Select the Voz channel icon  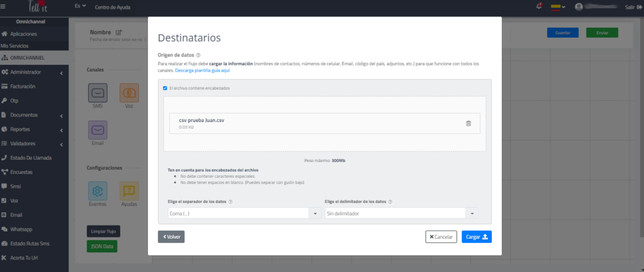(129, 94)
